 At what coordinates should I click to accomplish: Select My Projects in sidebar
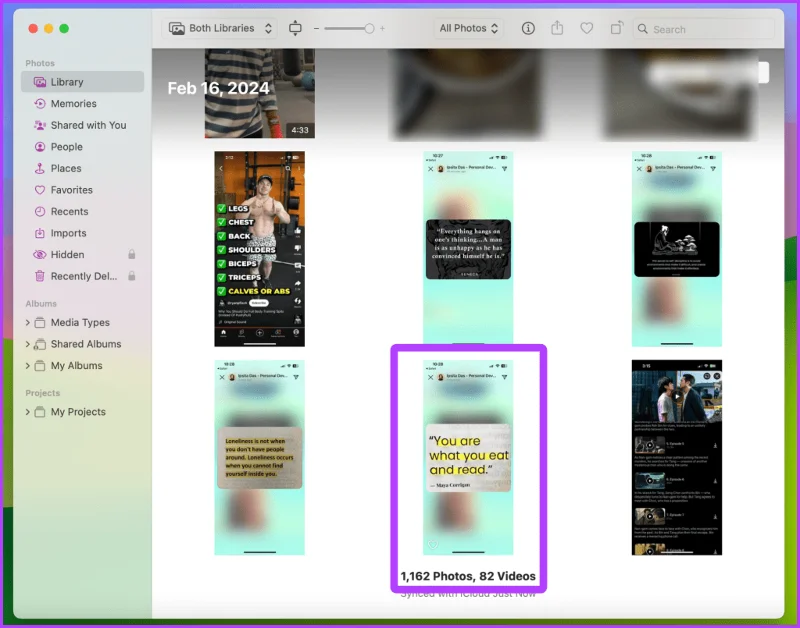click(78, 412)
